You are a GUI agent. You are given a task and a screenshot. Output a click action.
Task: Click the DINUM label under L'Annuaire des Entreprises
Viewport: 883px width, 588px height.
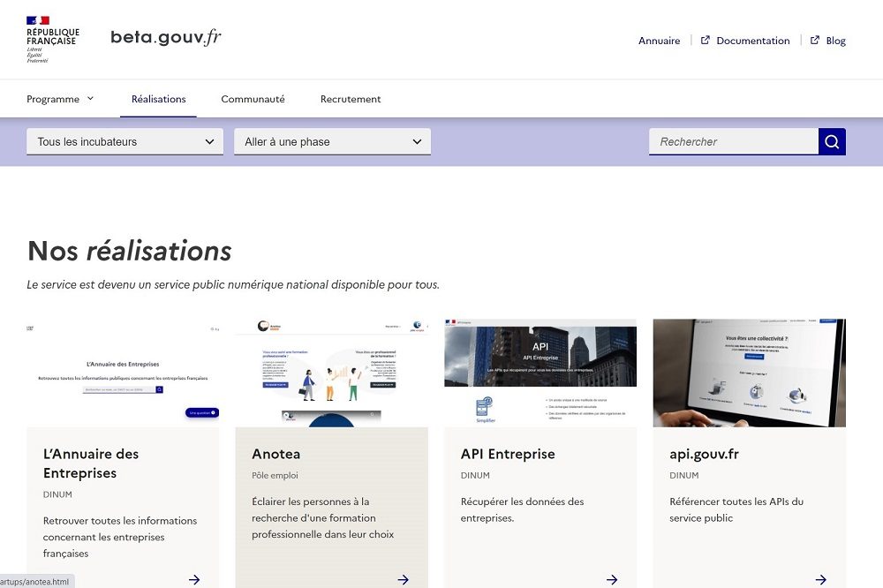click(x=57, y=494)
